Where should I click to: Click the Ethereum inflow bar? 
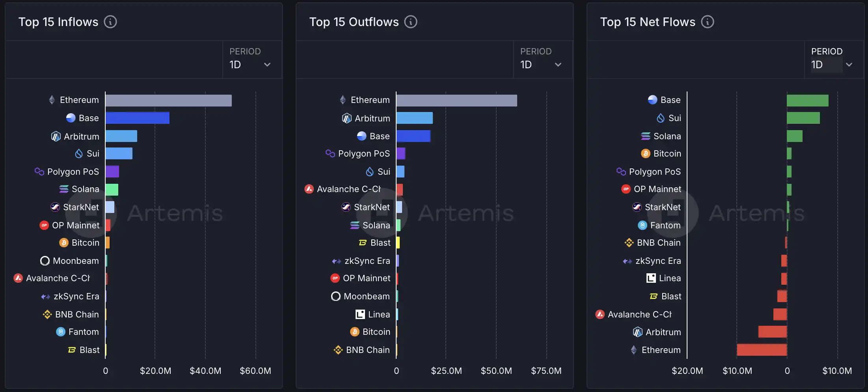168,100
